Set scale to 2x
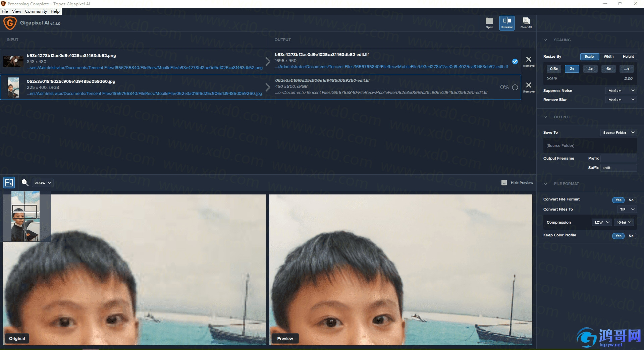Viewport: 644px width, 350px height. tap(572, 69)
